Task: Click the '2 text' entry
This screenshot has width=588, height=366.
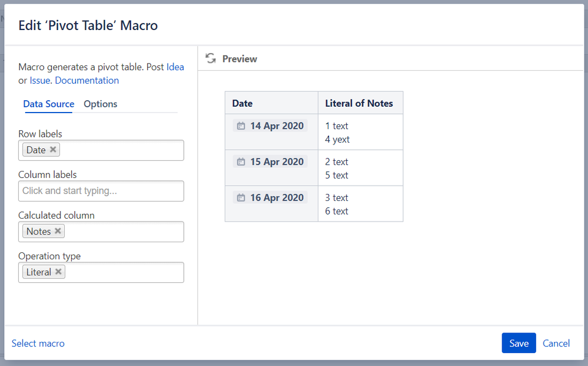Action: 336,162
